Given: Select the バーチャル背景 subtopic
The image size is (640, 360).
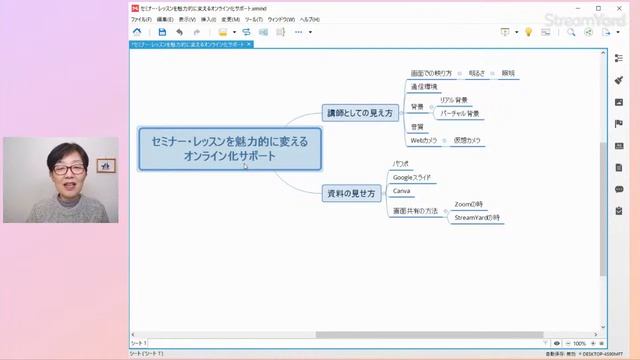Looking at the screenshot, I should tap(460, 113).
